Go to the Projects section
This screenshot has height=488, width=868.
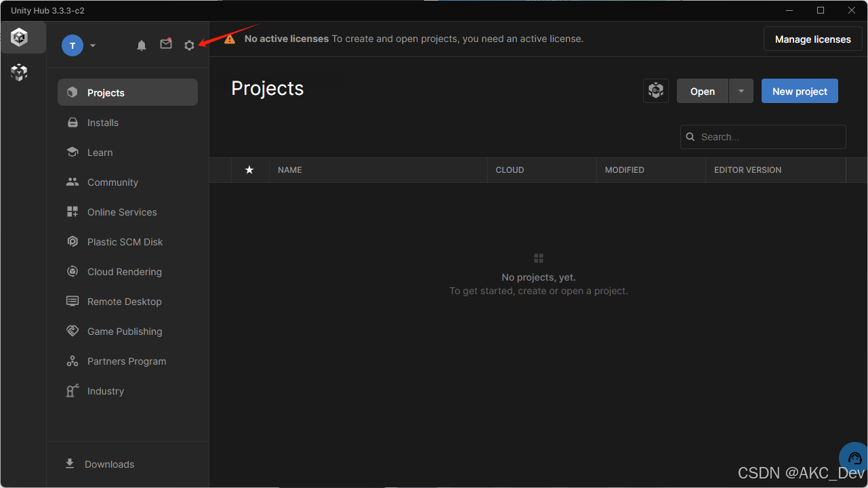127,92
